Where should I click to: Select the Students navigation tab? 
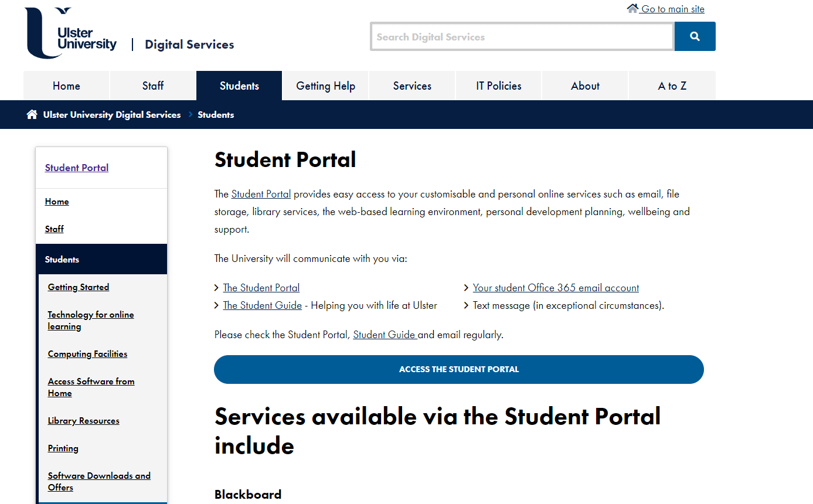point(239,86)
